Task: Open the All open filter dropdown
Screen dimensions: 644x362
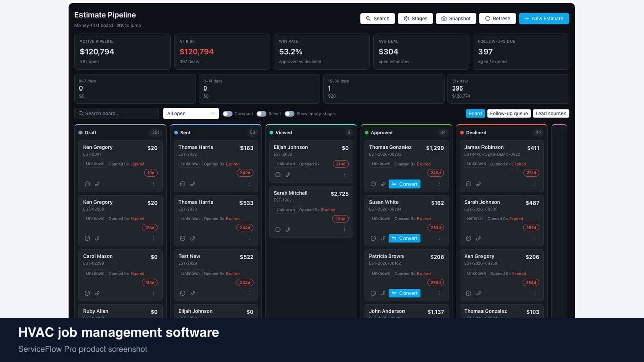Action: point(191,114)
